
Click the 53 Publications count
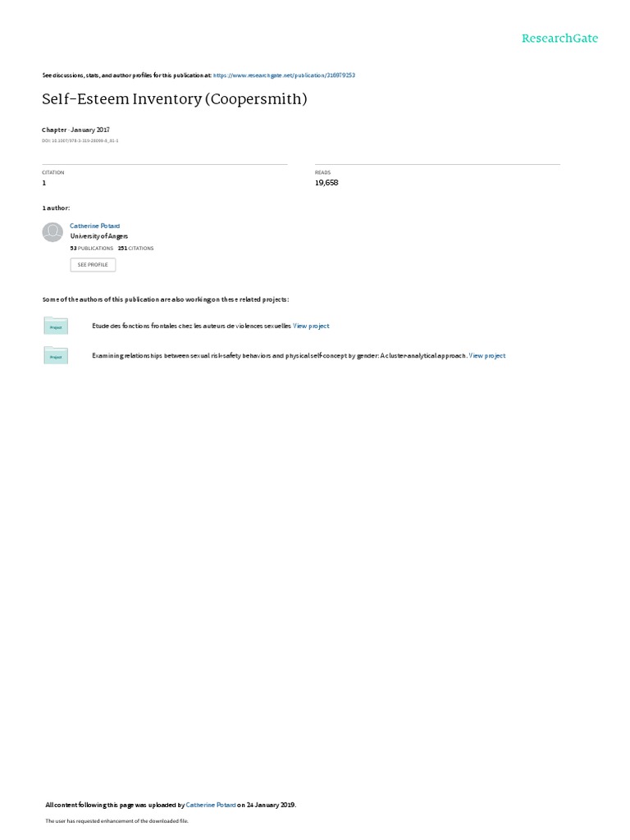(92, 249)
